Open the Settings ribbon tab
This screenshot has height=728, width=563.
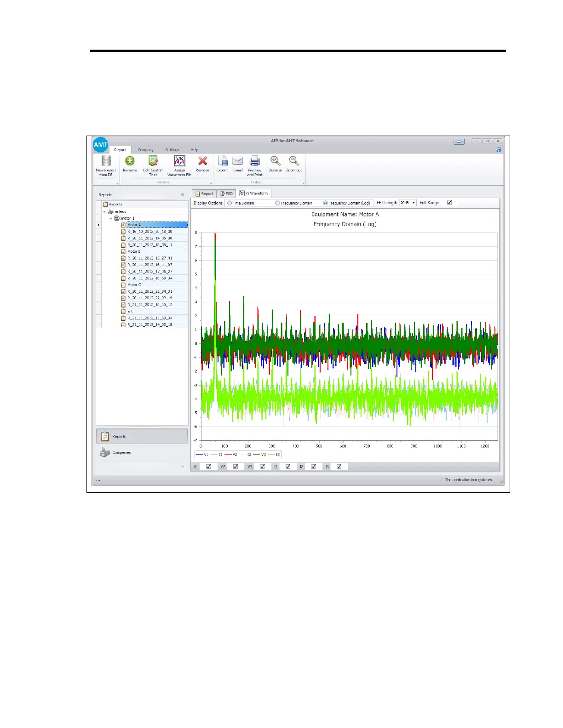(x=172, y=150)
